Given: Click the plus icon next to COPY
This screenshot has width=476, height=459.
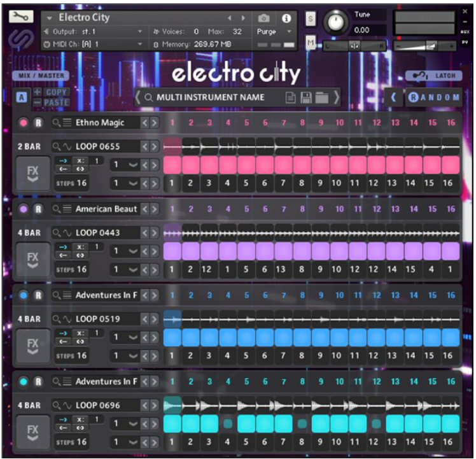Looking at the screenshot, I should pos(37,92).
